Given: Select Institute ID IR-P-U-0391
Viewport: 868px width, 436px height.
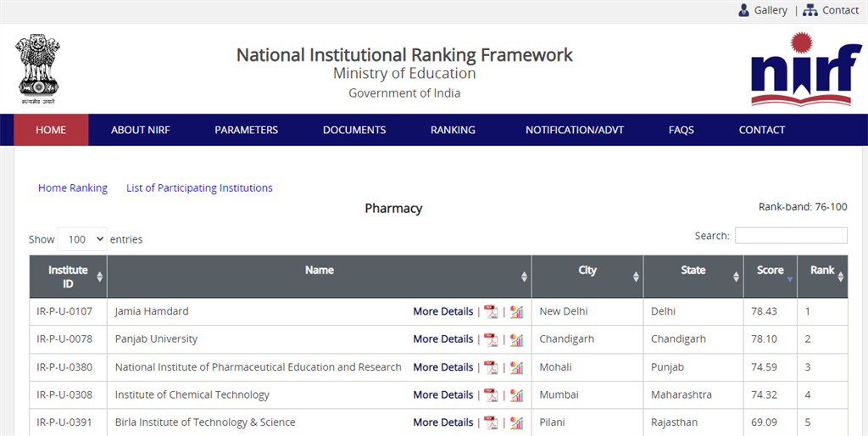Looking at the screenshot, I should 64,422.
